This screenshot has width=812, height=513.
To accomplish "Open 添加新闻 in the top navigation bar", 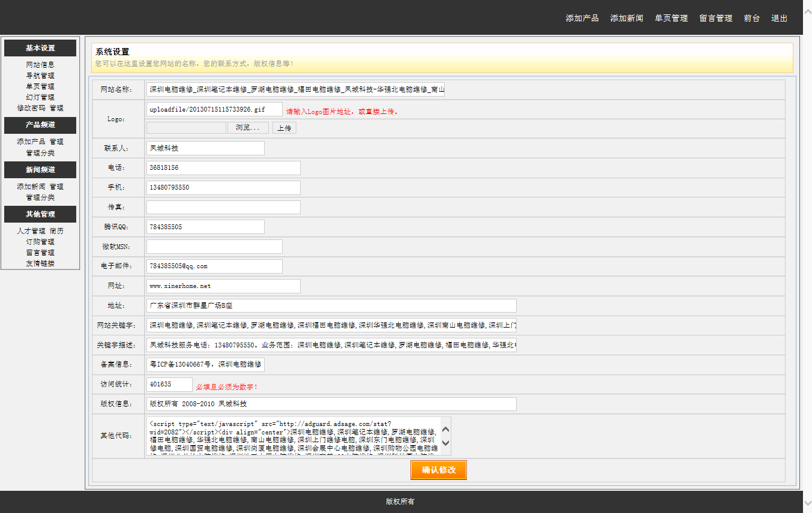I will click(627, 19).
